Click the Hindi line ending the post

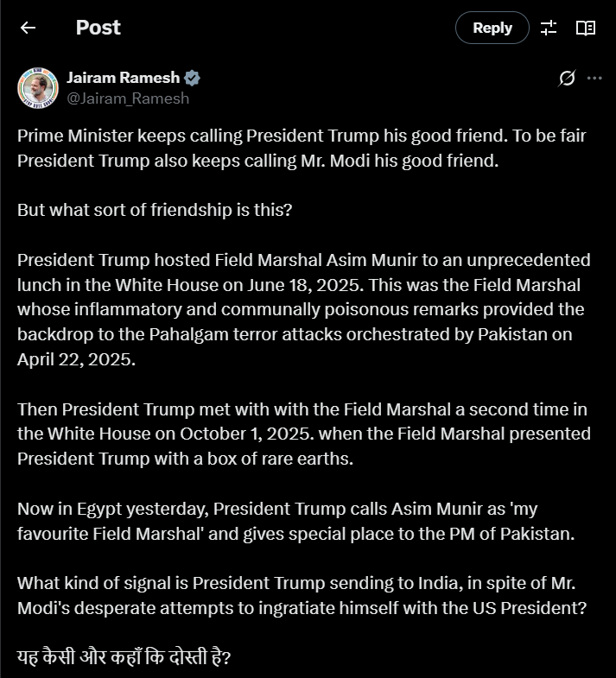point(124,658)
